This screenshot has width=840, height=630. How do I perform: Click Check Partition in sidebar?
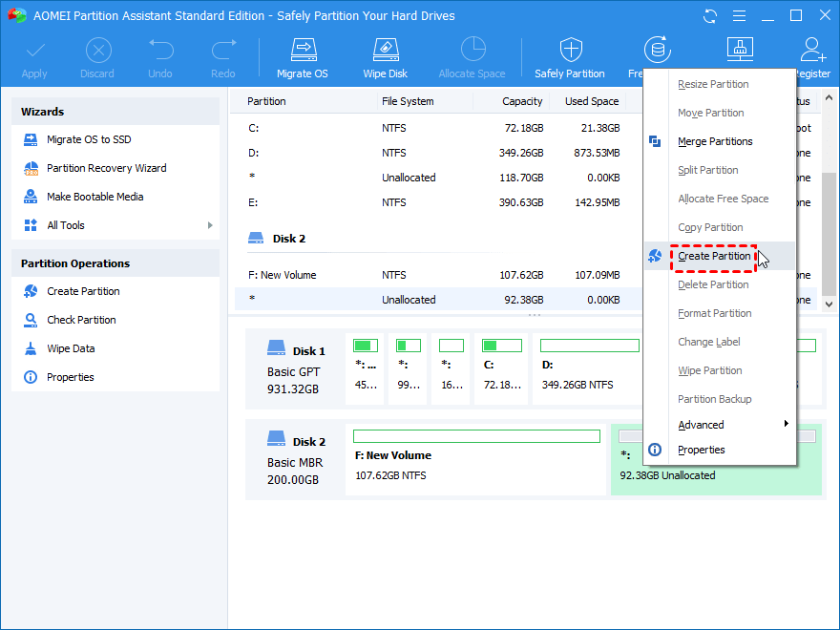coord(81,320)
